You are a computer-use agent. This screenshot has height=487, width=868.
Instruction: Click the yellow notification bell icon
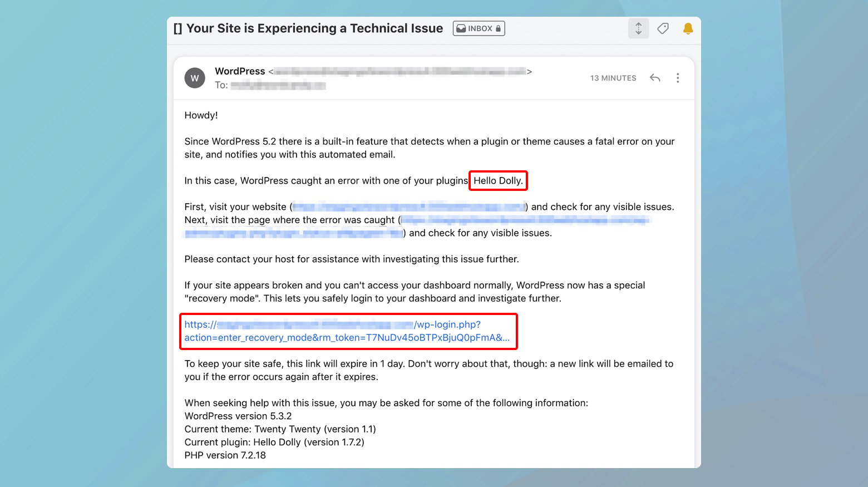tap(688, 28)
